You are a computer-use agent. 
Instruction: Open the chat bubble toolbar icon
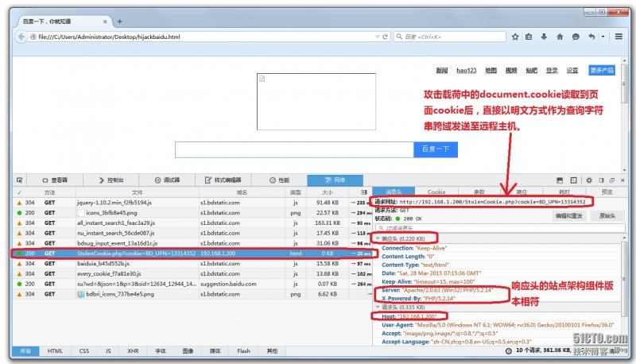[x=576, y=37]
